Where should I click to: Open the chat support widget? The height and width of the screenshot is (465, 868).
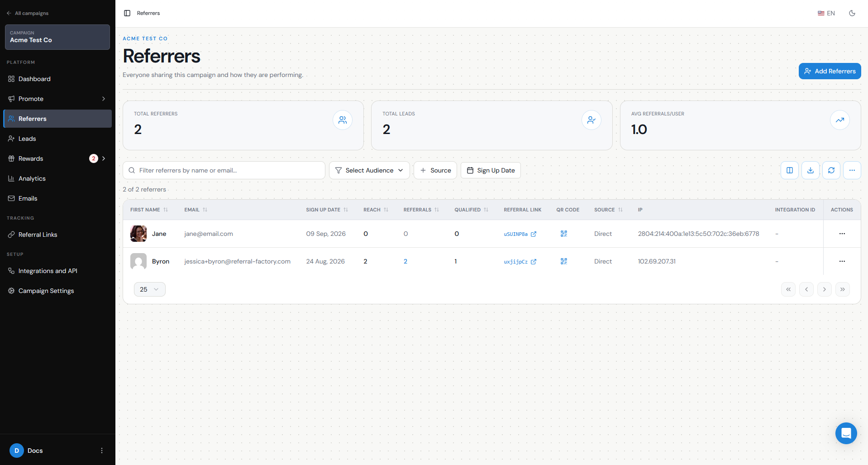pos(846,433)
